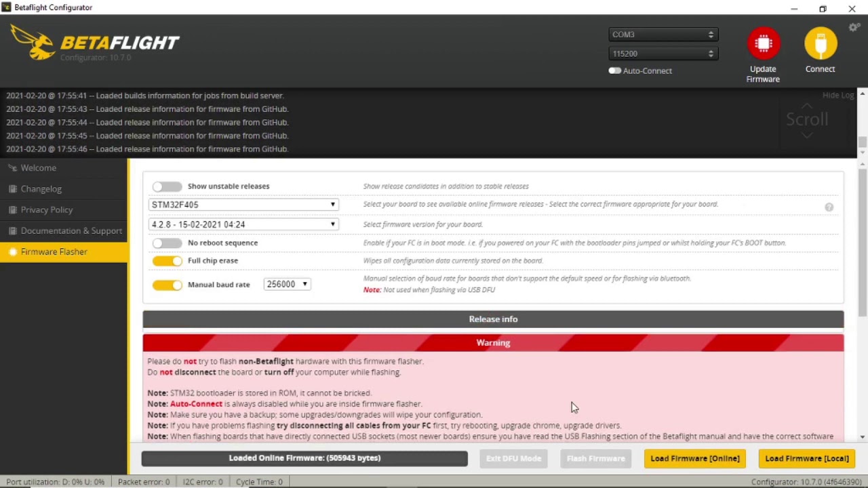Click the Configurator: 10.7.0 (4f646390) version text

click(x=806, y=482)
